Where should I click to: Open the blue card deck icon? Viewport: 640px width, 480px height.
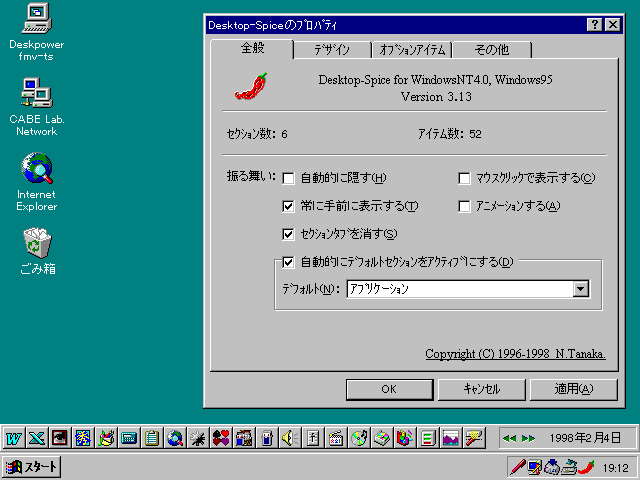[267, 438]
